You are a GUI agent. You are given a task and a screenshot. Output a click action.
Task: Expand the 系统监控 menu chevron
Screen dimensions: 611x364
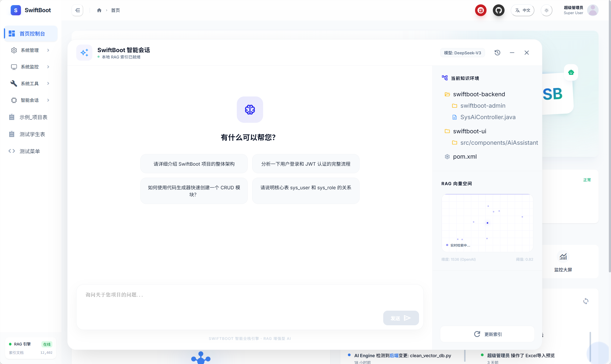pyautogui.click(x=48, y=67)
